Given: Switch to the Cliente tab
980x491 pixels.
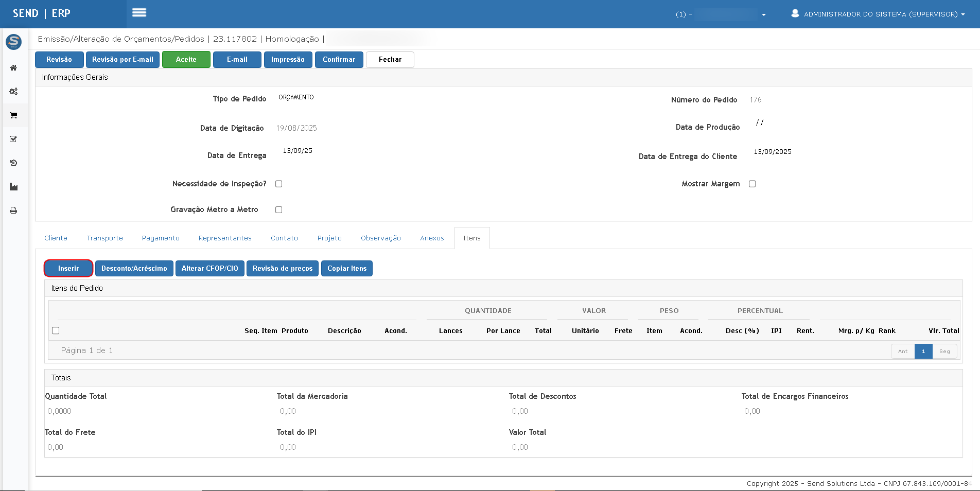Looking at the screenshot, I should coord(56,238).
